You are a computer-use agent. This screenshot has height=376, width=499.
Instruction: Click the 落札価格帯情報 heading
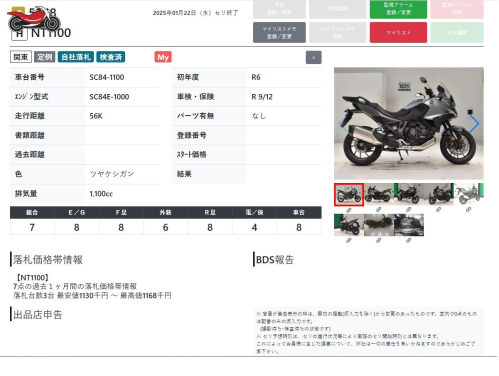48,260
